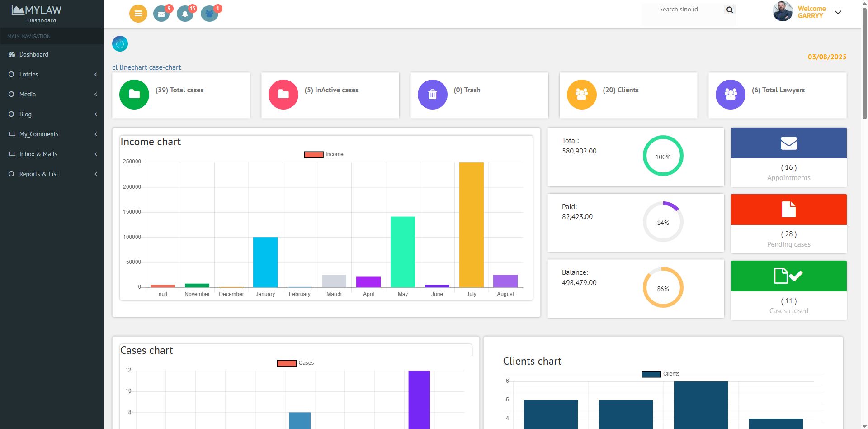
Task: Click the January income bar
Action: (265, 262)
